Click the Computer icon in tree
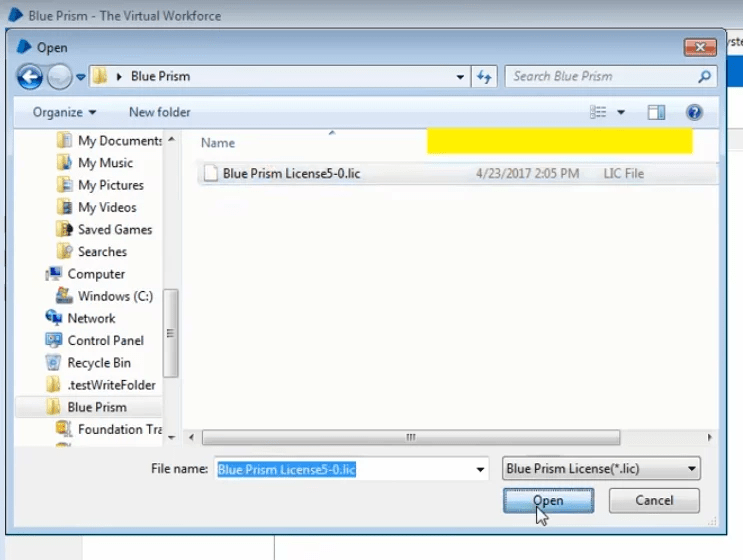The image size is (743, 560). 54,273
